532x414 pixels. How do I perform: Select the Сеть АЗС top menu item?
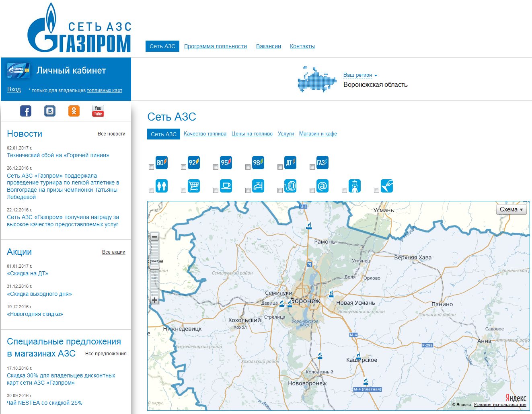click(162, 46)
